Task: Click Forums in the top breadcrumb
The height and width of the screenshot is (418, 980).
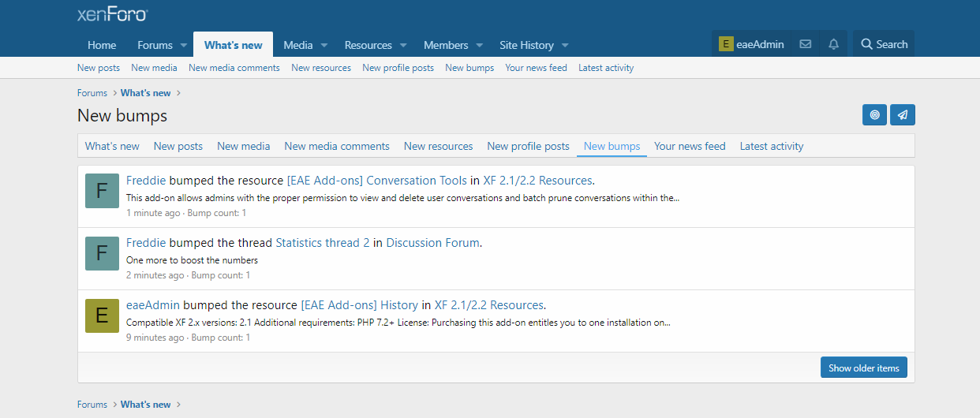Action: click(92, 93)
